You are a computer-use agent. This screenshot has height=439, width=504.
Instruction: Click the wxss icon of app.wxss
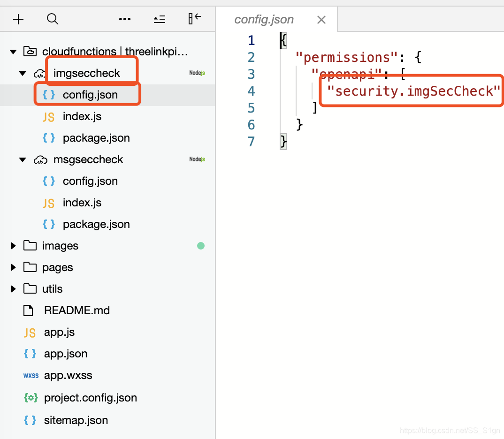click(31, 375)
